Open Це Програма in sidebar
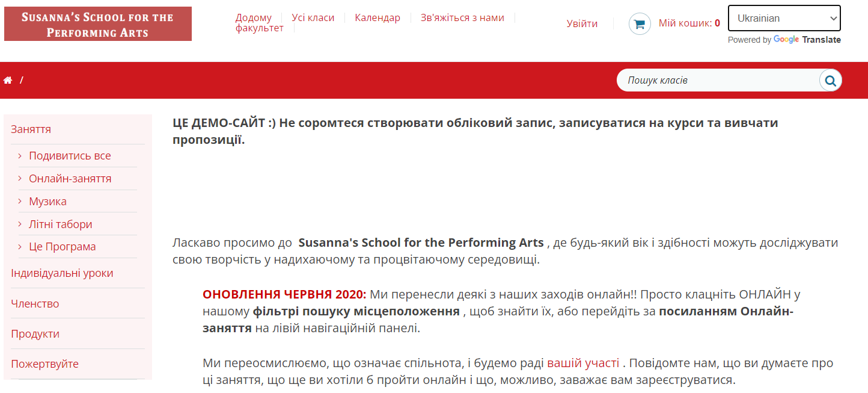Screen dimensions: 868x393 (63, 247)
